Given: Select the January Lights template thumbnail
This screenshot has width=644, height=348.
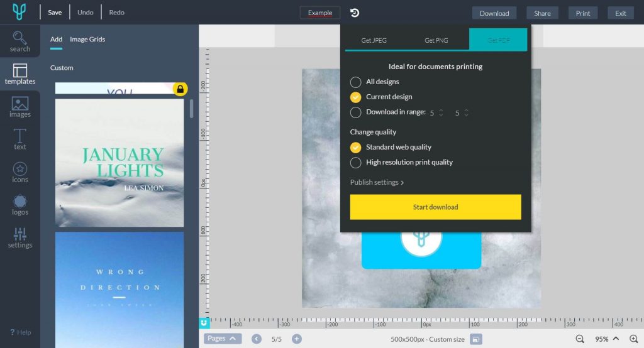Looking at the screenshot, I should pyautogui.click(x=119, y=162).
